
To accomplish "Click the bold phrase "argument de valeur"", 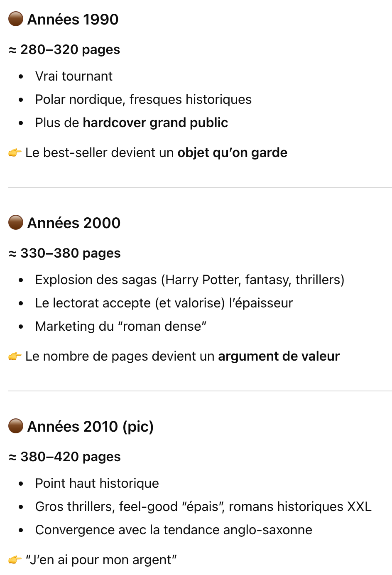I will pos(279,356).
